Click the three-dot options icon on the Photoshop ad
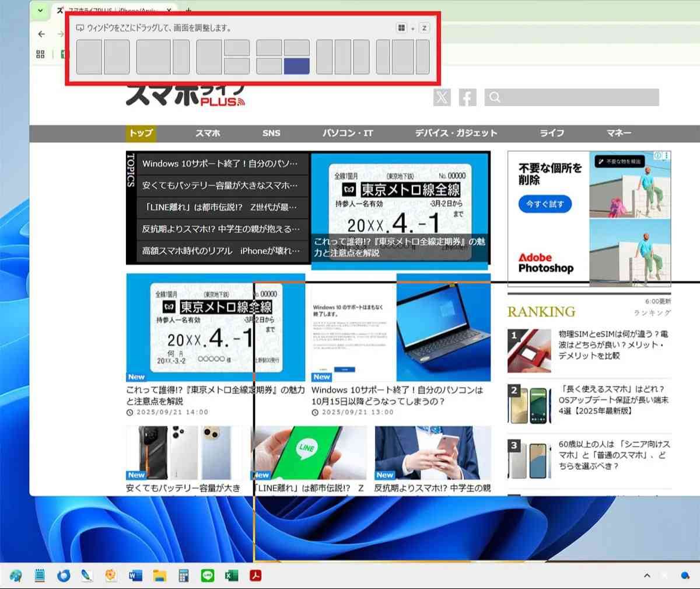This screenshot has height=589, width=700. point(666,155)
